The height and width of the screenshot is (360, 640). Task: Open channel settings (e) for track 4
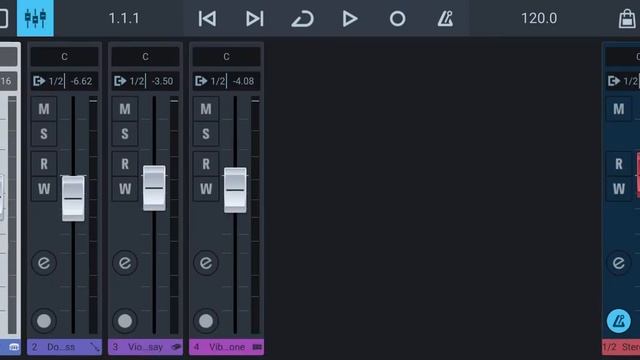[206, 263]
